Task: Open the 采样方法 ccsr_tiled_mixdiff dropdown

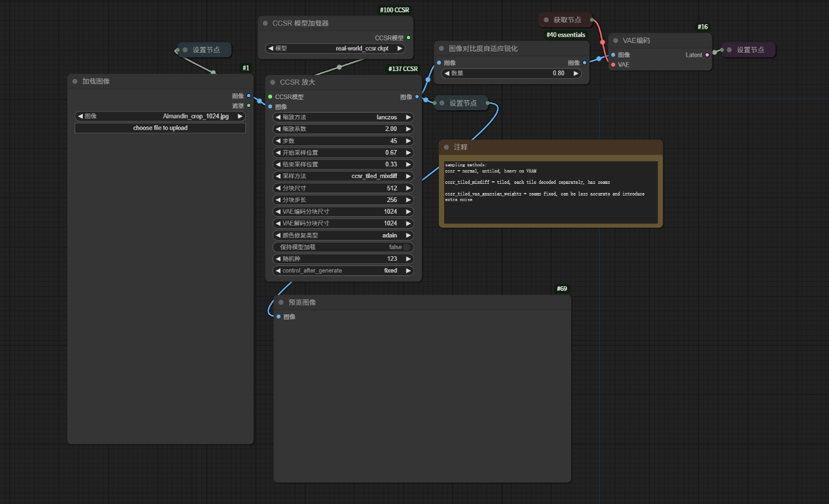Action: pyautogui.click(x=343, y=176)
